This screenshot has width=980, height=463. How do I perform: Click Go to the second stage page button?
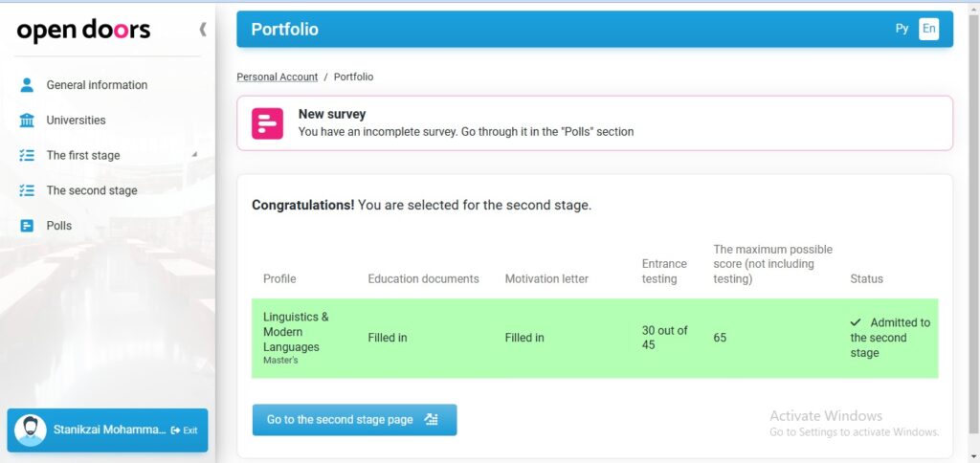354,420
